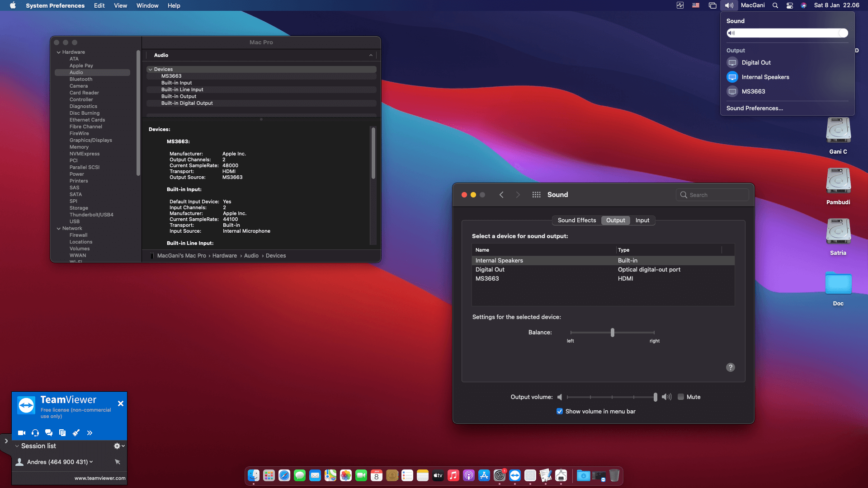Adjust the Balance slider for Internal Speakers

(x=613, y=332)
